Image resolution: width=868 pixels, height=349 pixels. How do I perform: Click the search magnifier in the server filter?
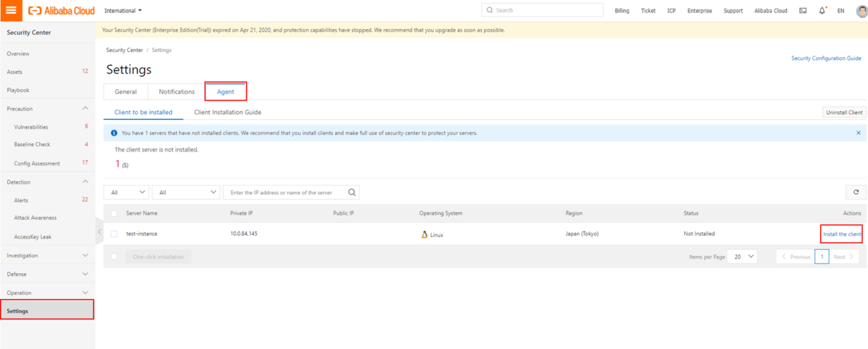click(x=352, y=192)
